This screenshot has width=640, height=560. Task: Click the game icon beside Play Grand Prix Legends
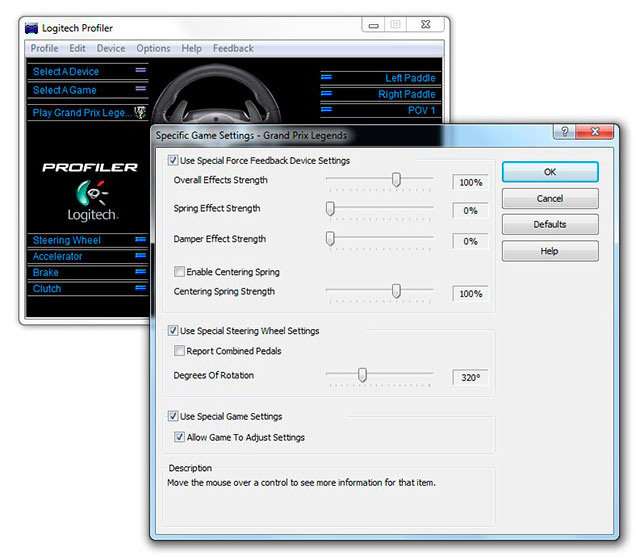tap(140, 112)
